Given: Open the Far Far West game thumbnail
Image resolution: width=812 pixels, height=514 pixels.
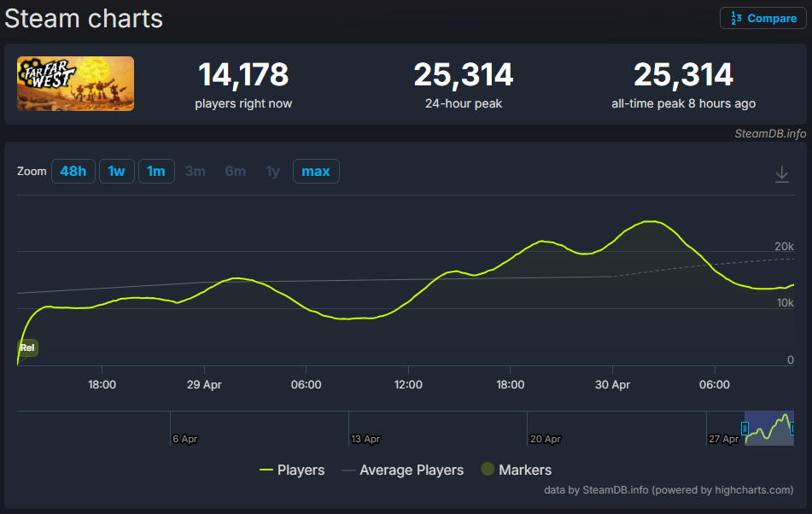Looking at the screenshot, I should tap(76, 84).
